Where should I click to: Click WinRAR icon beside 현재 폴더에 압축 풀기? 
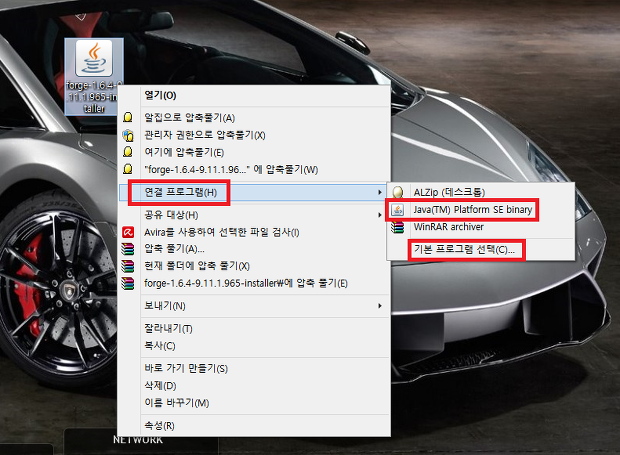tap(128, 266)
